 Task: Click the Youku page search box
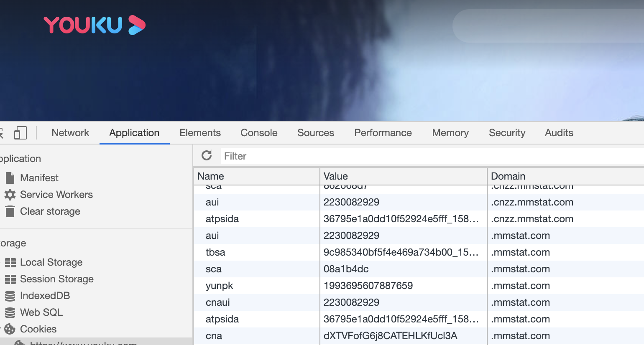548,26
